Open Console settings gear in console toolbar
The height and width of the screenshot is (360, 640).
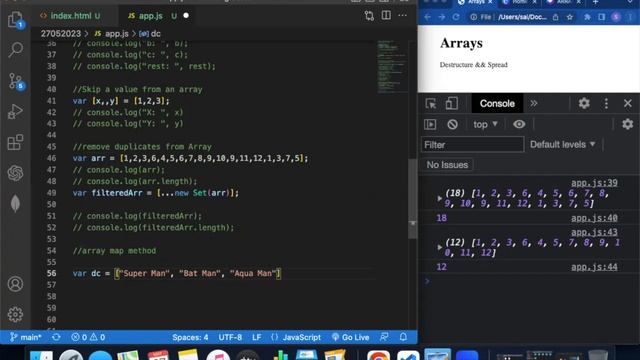(628, 124)
